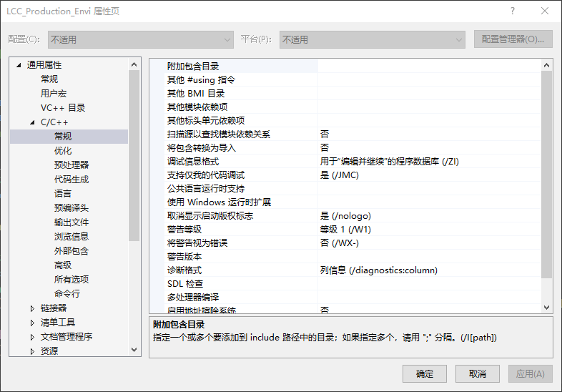Collapse the C/C++ tree node
Screen dimensions: 562x392
pos(32,122)
